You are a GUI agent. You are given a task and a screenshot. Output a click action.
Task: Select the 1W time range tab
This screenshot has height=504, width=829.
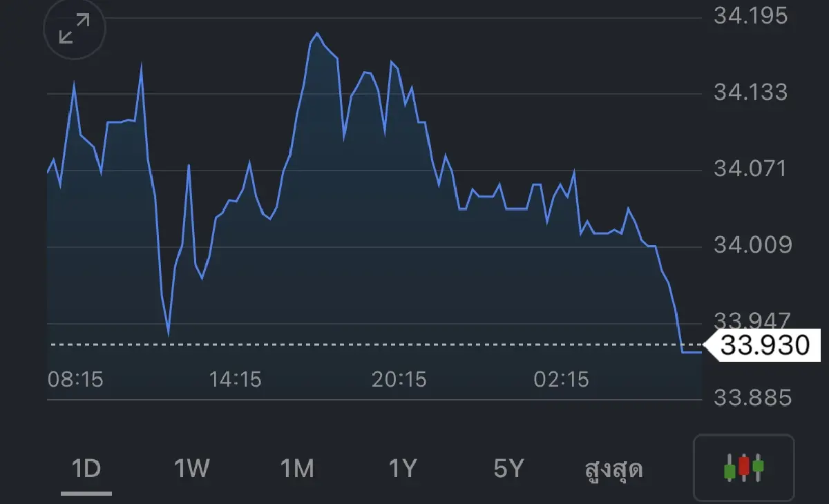(191, 469)
